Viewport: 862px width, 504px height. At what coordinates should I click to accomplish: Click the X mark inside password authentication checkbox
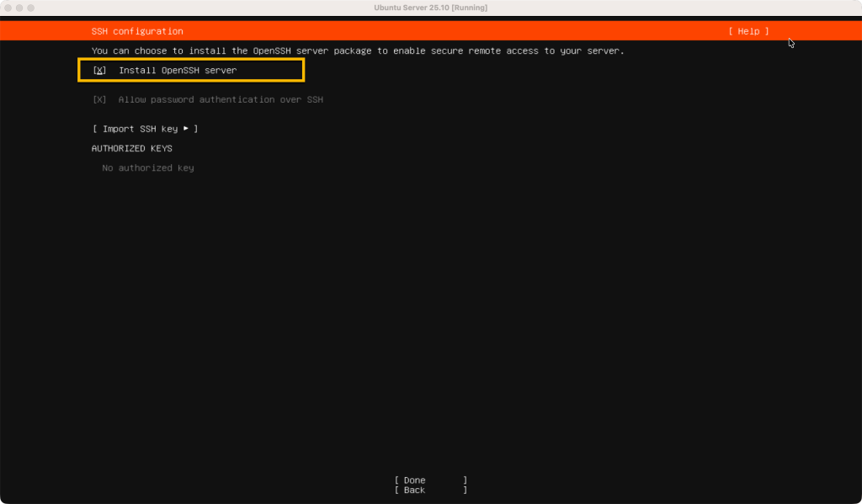click(100, 100)
